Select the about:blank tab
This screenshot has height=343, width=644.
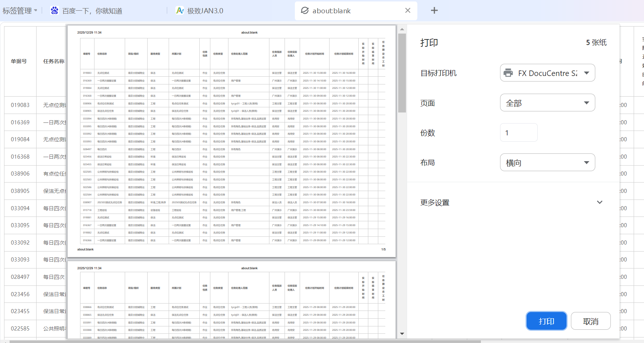point(356,11)
